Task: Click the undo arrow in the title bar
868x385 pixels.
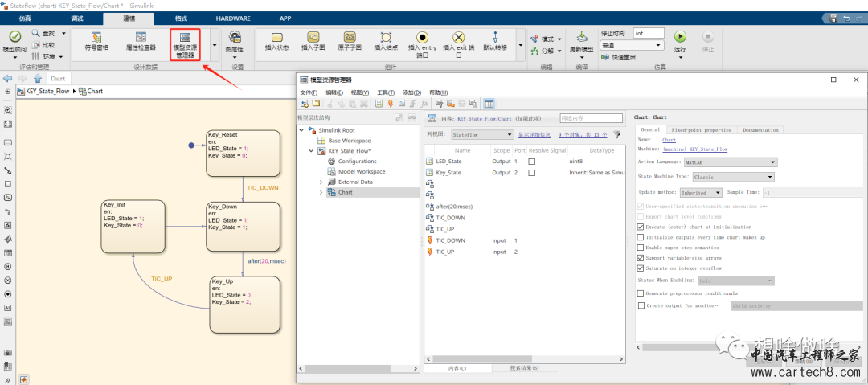Action: [x=845, y=18]
